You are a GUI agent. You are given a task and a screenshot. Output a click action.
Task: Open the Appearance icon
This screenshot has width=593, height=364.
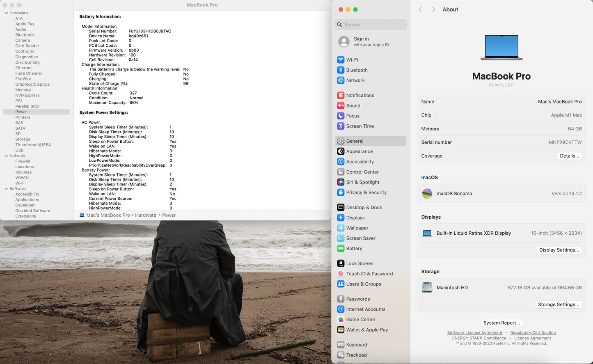pos(341,151)
